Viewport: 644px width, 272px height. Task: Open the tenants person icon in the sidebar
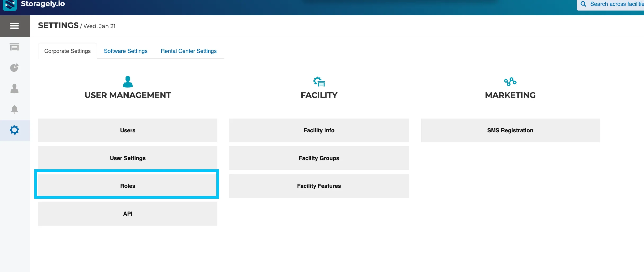point(14,88)
